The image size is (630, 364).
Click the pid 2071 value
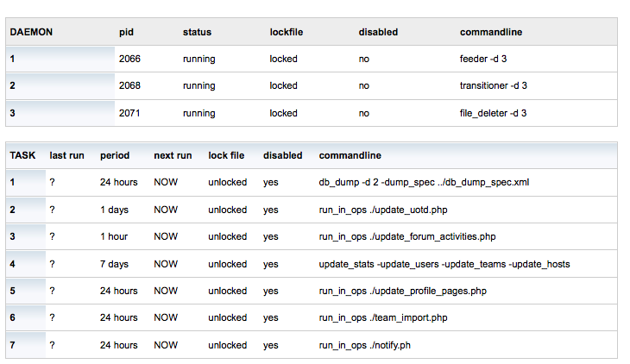pyautogui.click(x=129, y=113)
